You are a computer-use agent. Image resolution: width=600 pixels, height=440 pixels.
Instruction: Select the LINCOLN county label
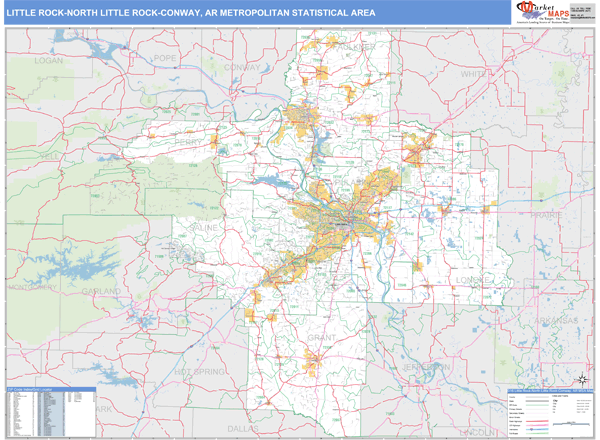477,433
